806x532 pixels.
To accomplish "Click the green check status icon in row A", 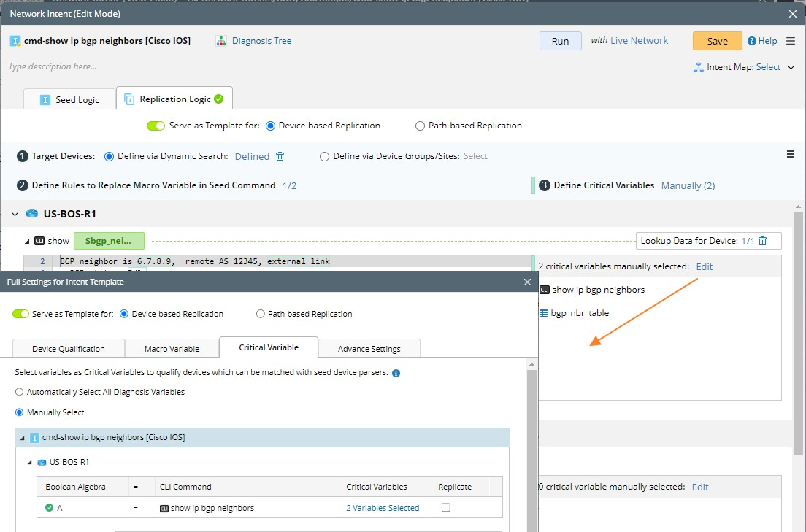I will click(50, 508).
